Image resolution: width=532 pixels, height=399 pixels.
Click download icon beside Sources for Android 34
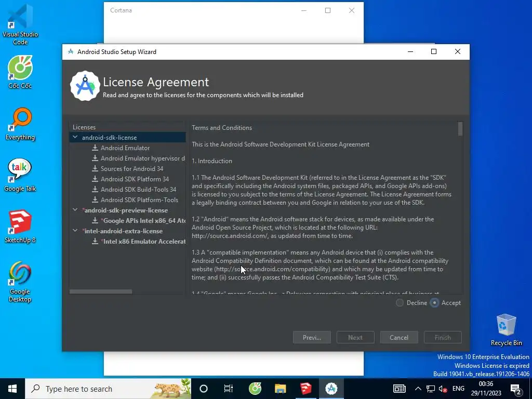pos(95,169)
